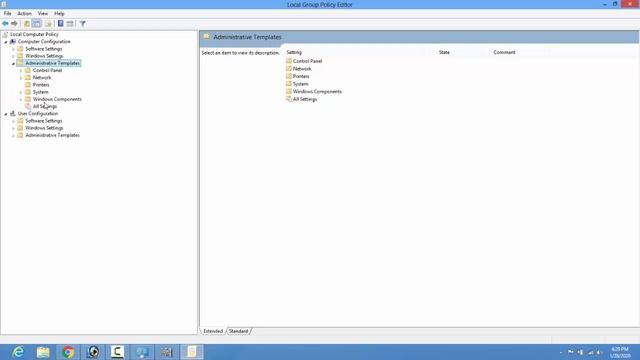
Task: Expand Software Settings under User Configuration
Action: (x=13, y=121)
